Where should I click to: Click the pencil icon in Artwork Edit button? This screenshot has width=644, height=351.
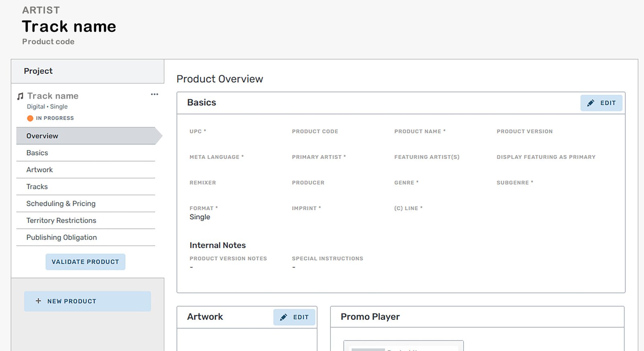coord(283,318)
